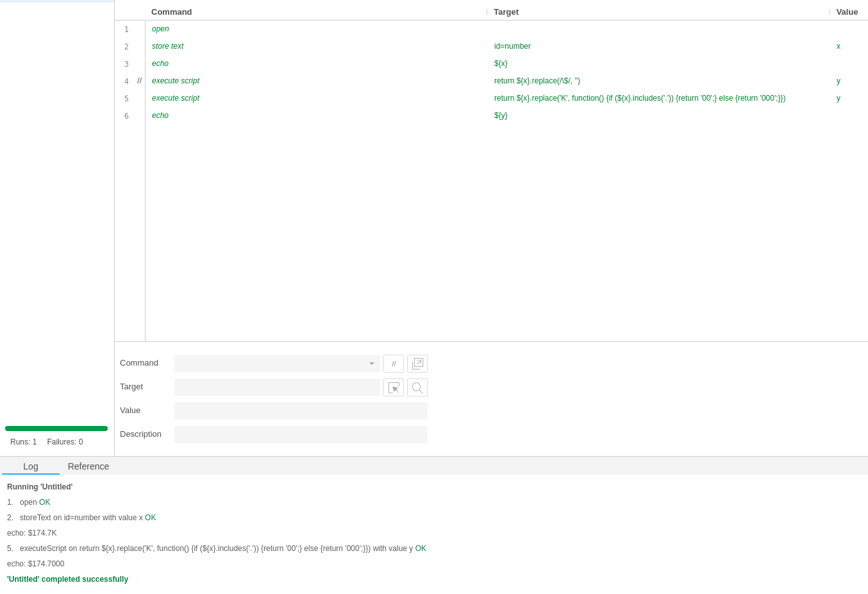The height and width of the screenshot is (594, 868).
Task: Click log line 'Untitled completed successfully'
Action: [67, 579]
